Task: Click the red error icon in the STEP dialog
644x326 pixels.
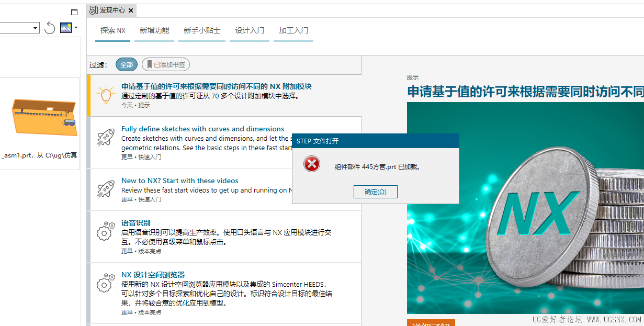Action: coord(312,164)
